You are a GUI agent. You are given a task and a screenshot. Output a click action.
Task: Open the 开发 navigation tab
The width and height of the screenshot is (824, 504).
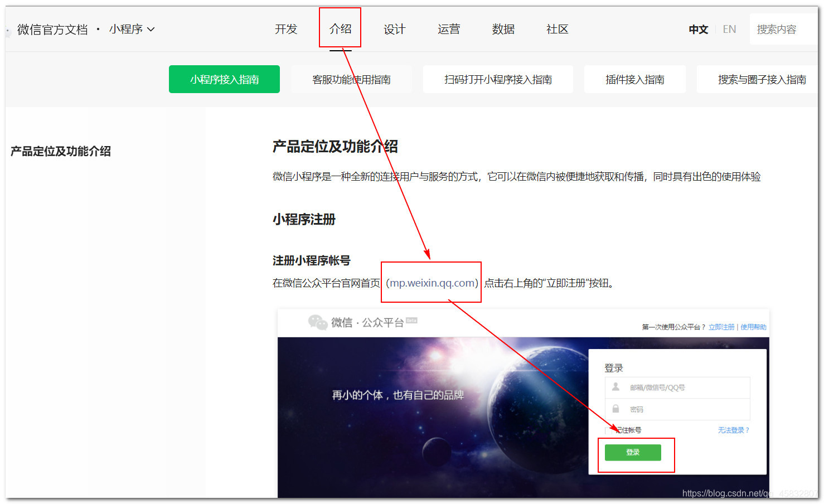coord(286,29)
